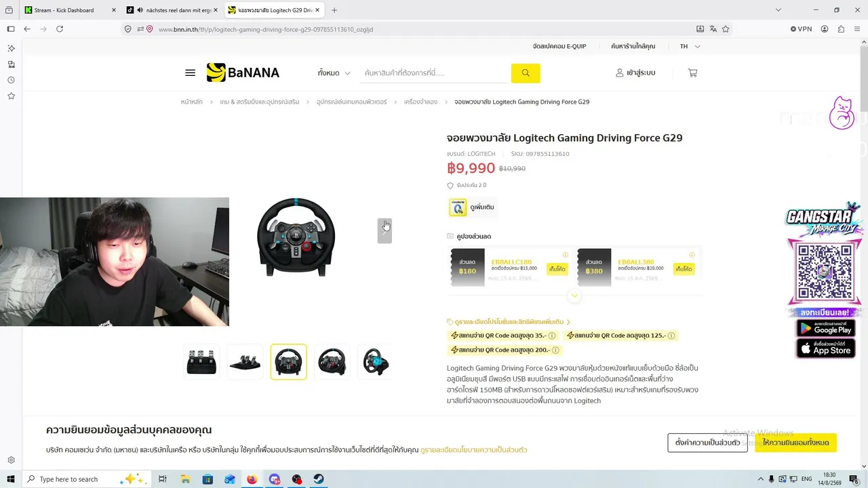Open Microsoft Store from the taskbar
868x488 pixels.
(208, 479)
